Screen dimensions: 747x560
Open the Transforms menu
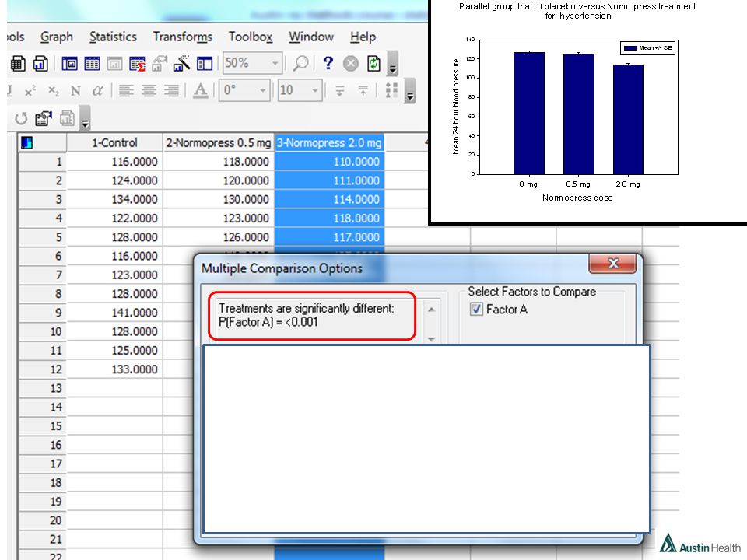182,37
